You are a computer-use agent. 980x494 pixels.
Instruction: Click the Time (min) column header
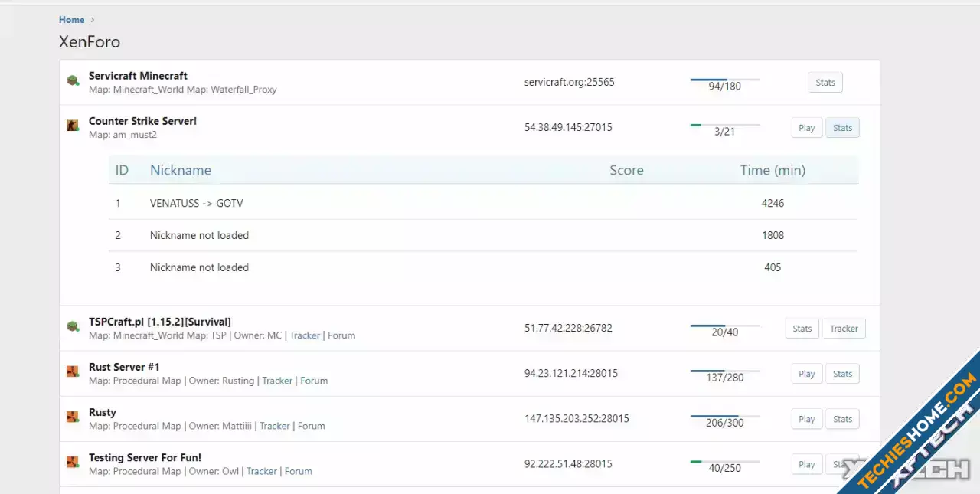(x=773, y=170)
